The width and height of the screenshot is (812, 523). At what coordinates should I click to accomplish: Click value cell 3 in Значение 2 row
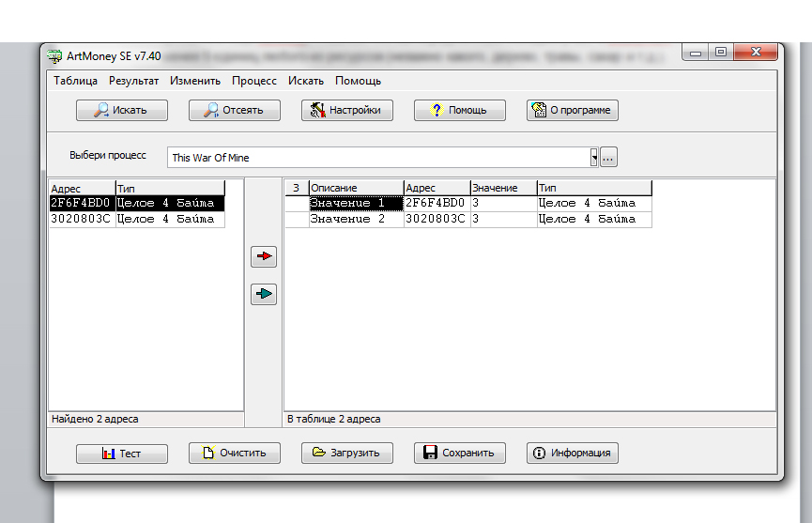point(503,219)
